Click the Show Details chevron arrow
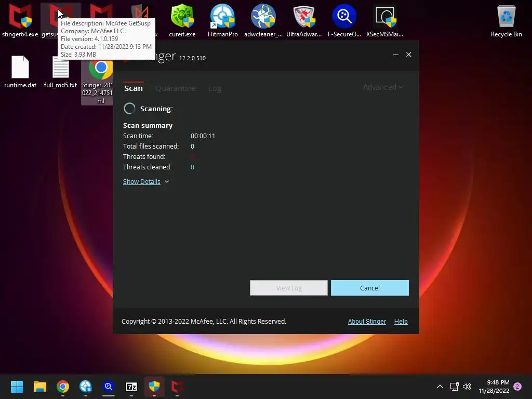Screen dimensions: 532x399 coord(167,181)
